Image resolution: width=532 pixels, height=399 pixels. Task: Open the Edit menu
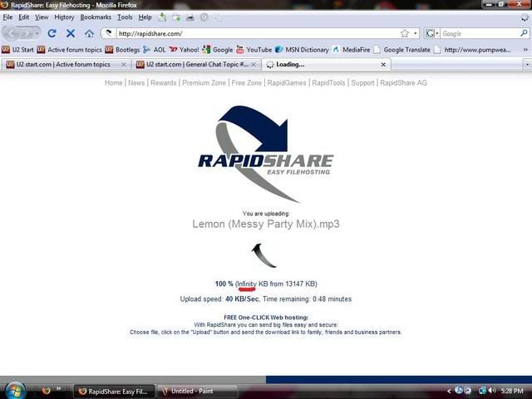coord(23,17)
